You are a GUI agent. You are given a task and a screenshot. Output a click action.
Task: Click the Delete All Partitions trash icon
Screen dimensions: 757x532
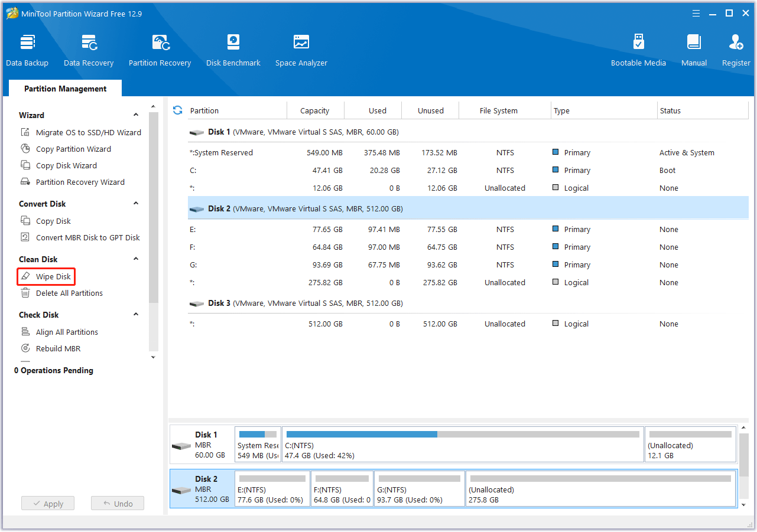coord(25,293)
